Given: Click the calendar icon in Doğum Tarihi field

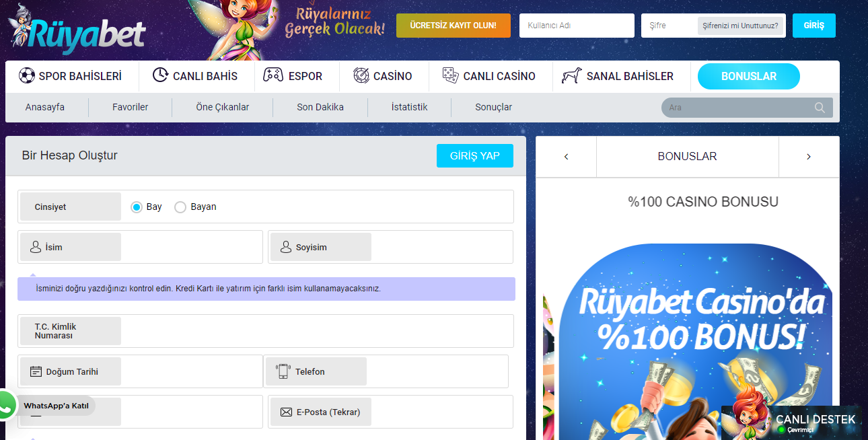Looking at the screenshot, I should [36, 371].
